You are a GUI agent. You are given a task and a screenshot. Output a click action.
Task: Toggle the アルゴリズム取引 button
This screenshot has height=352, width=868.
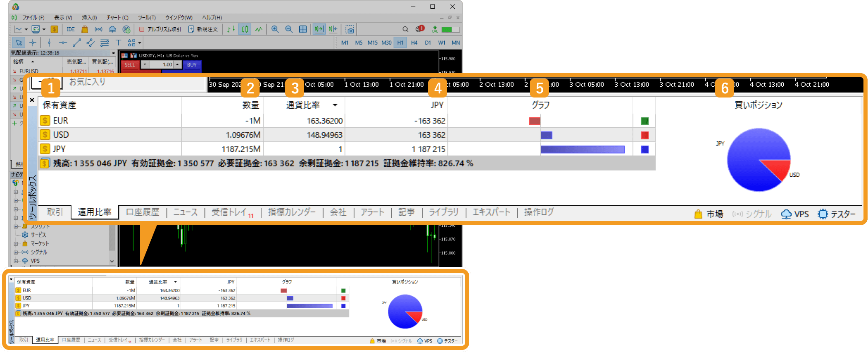(x=160, y=29)
